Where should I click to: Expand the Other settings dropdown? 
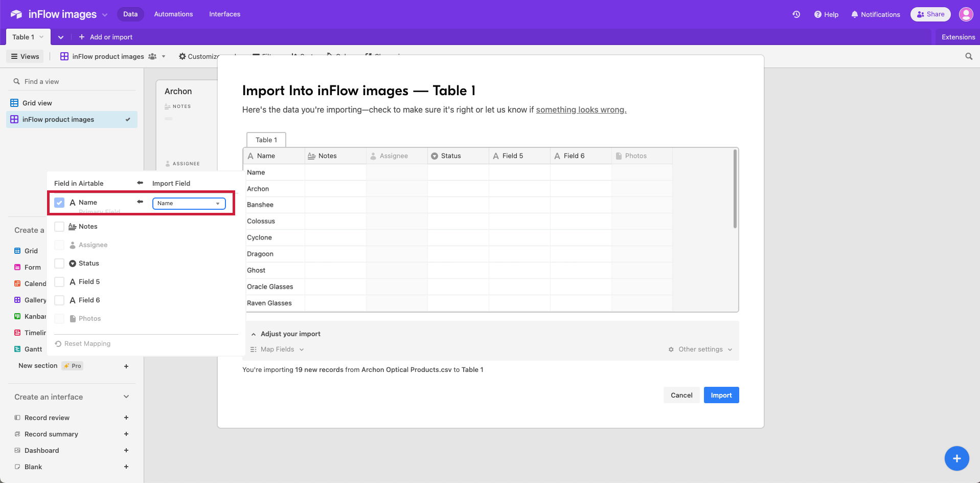tap(700, 349)
